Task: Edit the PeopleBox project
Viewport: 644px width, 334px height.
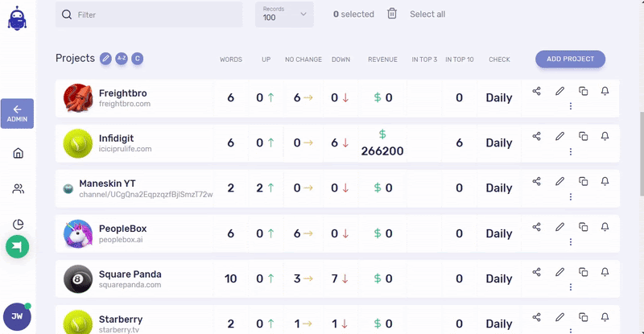Action: [559, 227]
